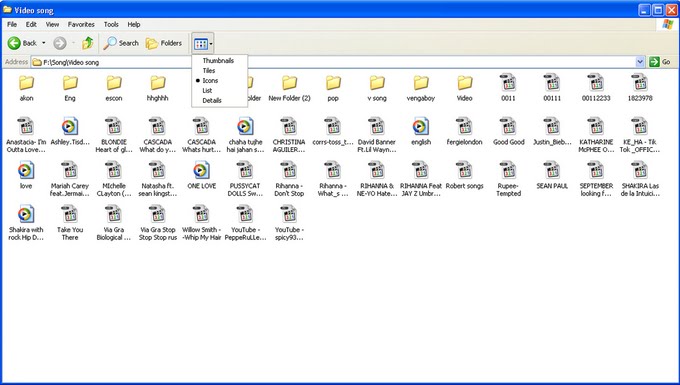Select the KATHARINE McPHEE file
The image size is (680, 385).
coord(596,135)
